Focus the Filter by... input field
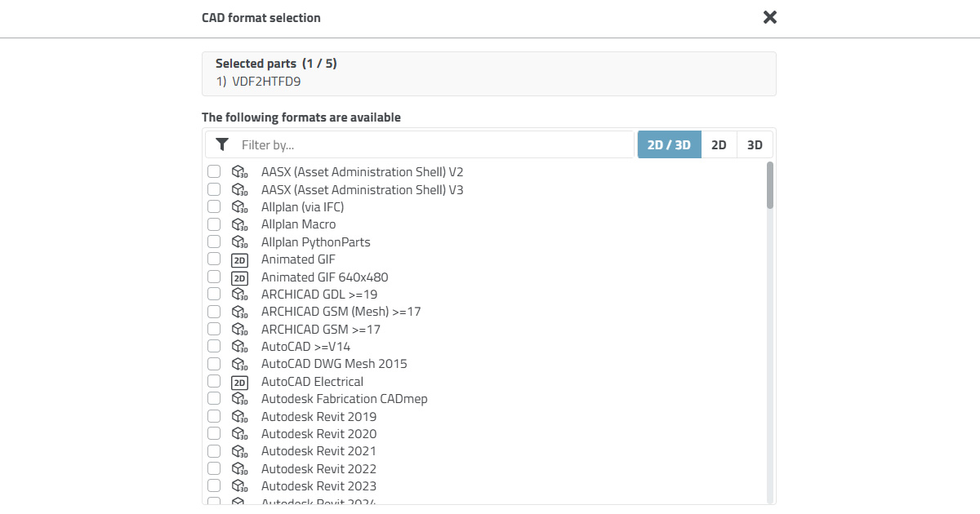The image size is (980, 514). click(433, 144)
